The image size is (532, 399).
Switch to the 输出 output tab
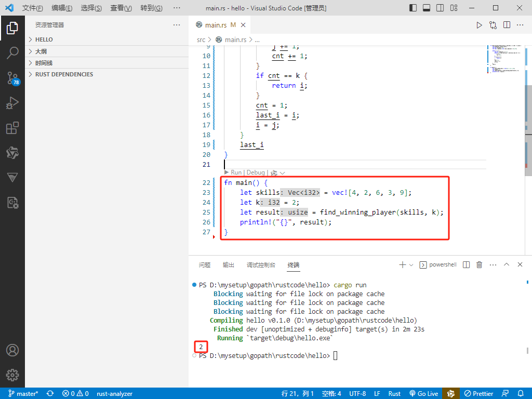229,265
